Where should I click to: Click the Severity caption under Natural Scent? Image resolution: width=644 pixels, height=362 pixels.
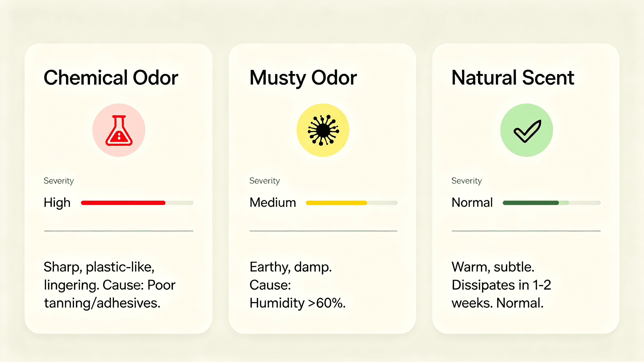pos(466,181)
